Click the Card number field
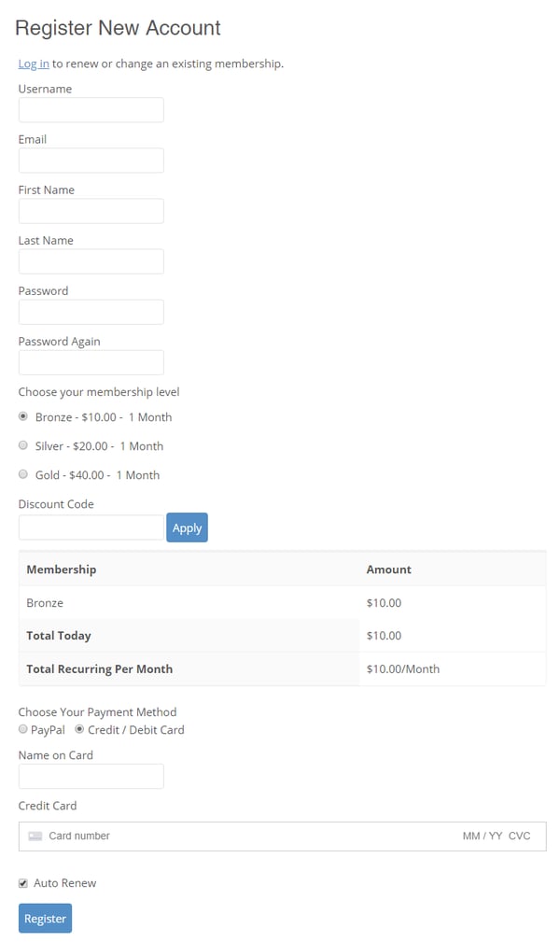The image size is (560, 942). pos(187,837)
